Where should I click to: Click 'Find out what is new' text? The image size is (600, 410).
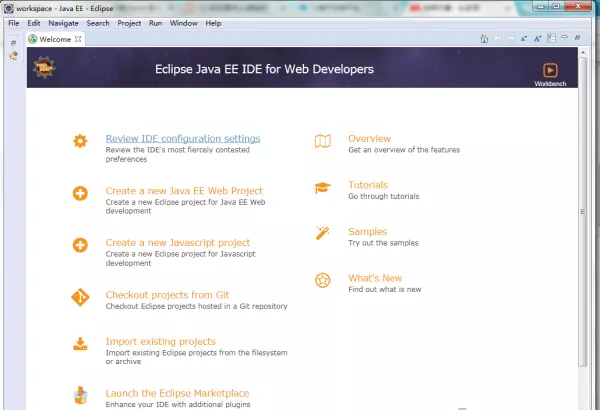(x=385, y=289)
